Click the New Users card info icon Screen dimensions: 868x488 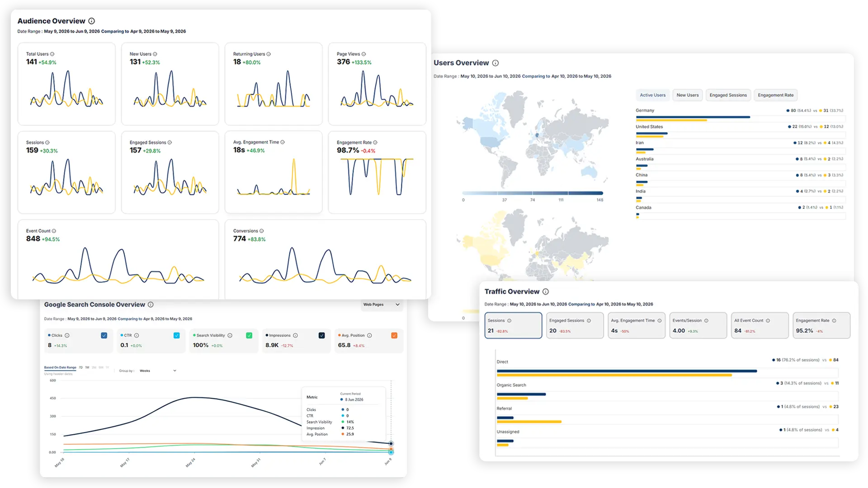pos(155,54)
